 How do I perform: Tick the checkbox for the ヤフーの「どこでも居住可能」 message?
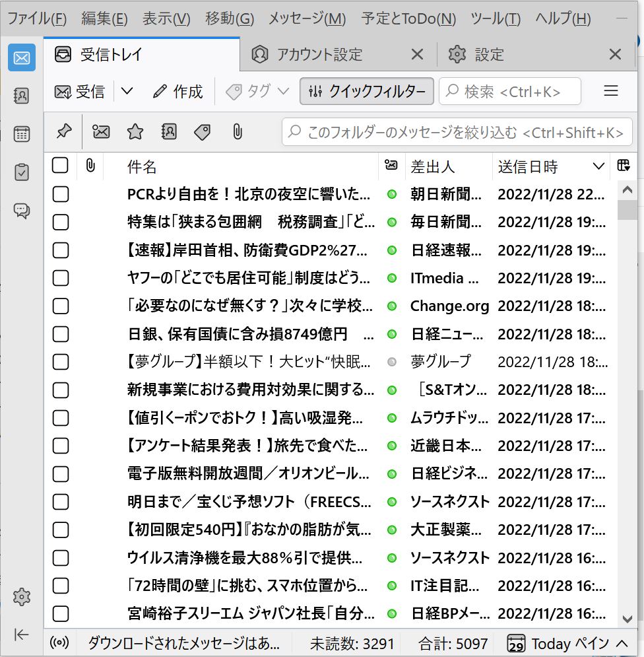pos(61,278)
